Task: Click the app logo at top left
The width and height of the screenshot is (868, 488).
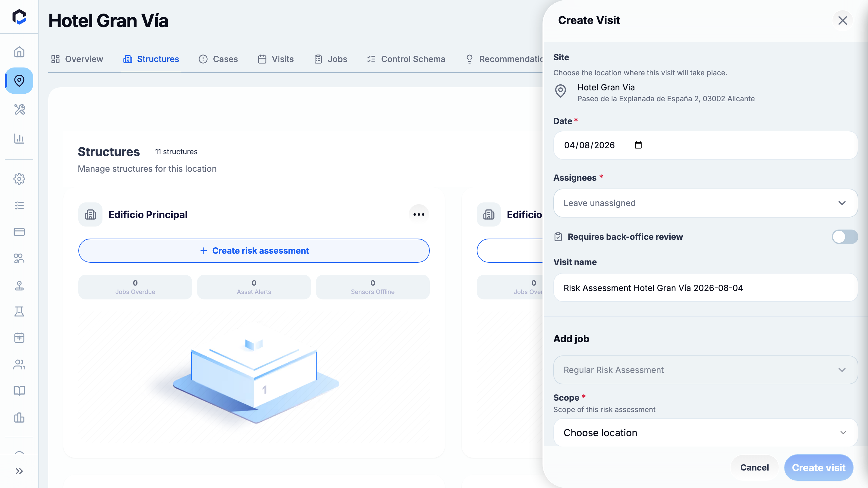Action: [19, 17]
